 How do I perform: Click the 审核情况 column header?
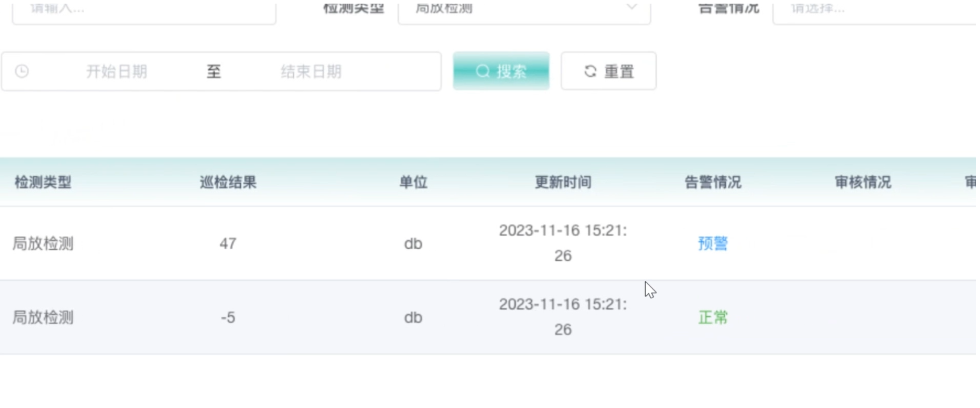tap(863, 182)
